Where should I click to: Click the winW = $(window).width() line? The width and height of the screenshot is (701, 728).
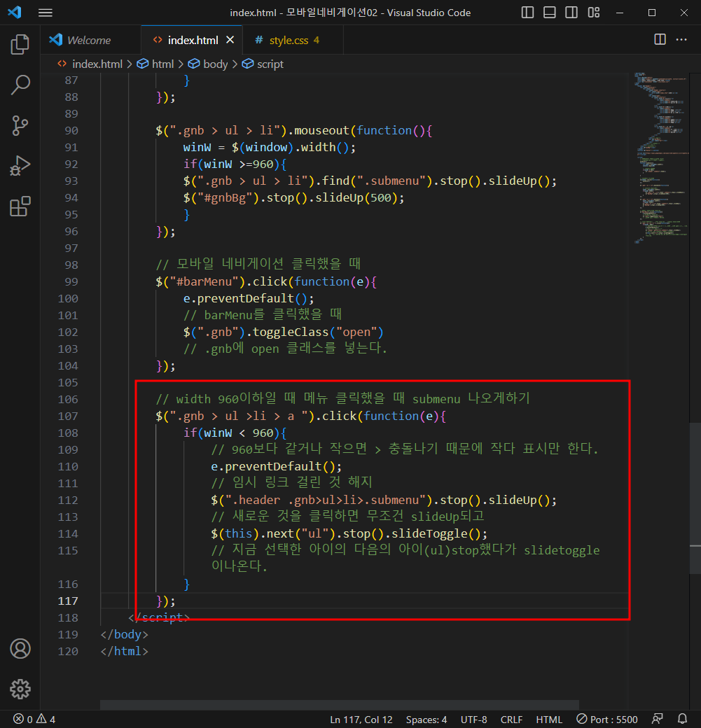[270, 147]
